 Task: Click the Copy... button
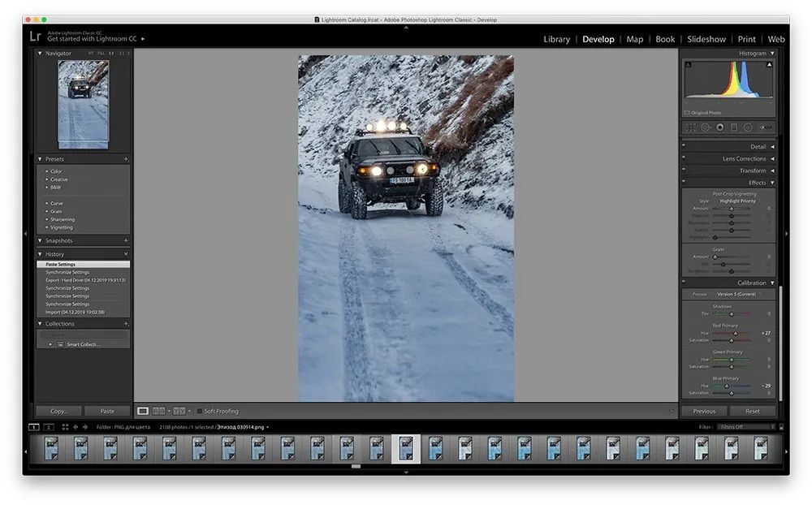pos(59,412)
